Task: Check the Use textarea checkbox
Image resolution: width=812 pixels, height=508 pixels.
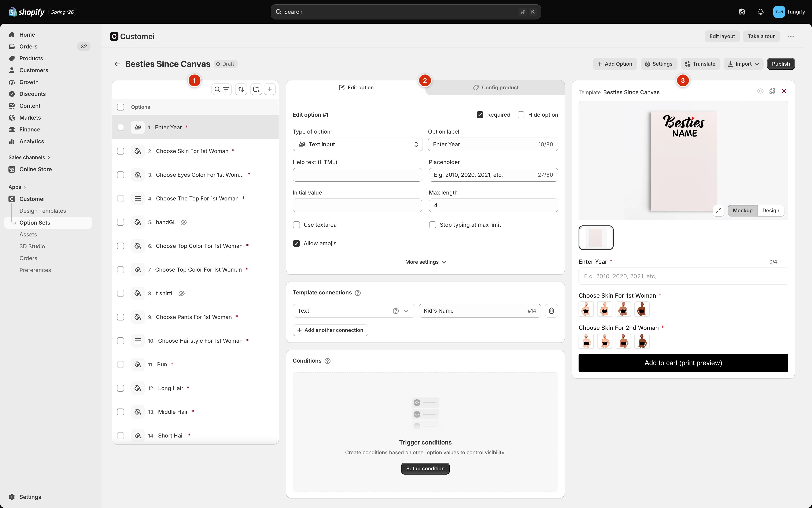Action: click(x=296, y=225)
